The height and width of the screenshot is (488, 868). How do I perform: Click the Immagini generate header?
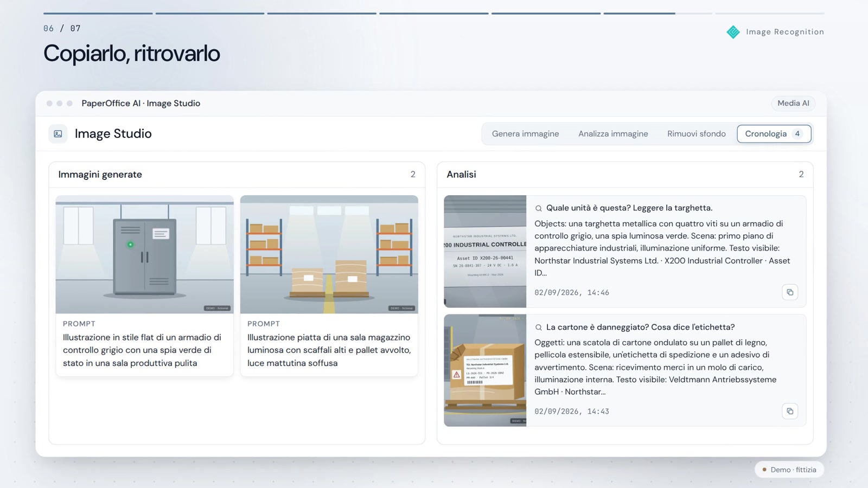coord(100,175)
